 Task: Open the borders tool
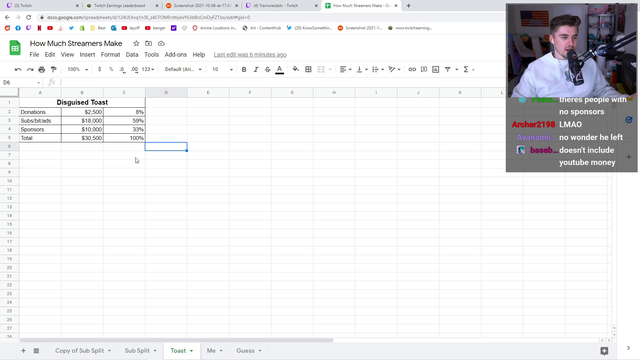click(308, 69)
